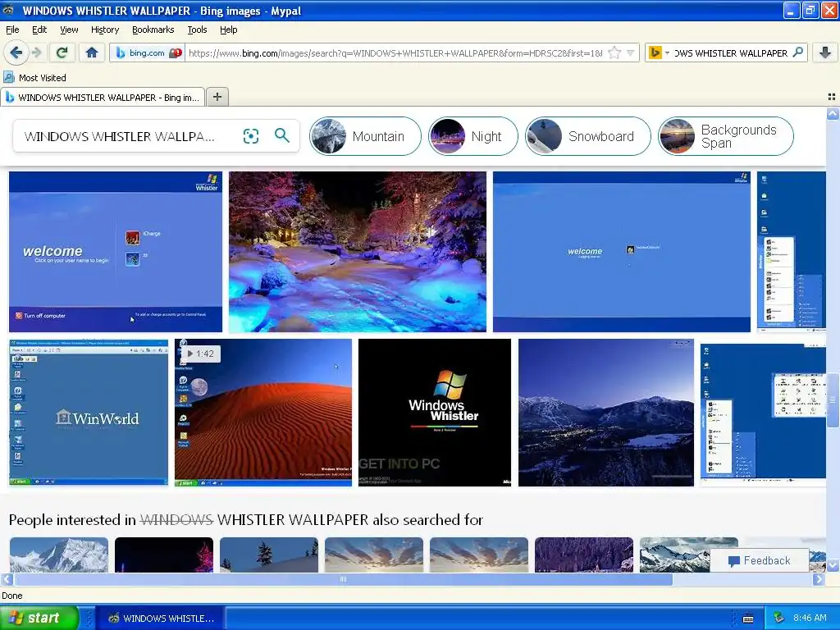Open the browser home page
The width and height of the screenshot is (840, 630).
click(x=92, y=52)
